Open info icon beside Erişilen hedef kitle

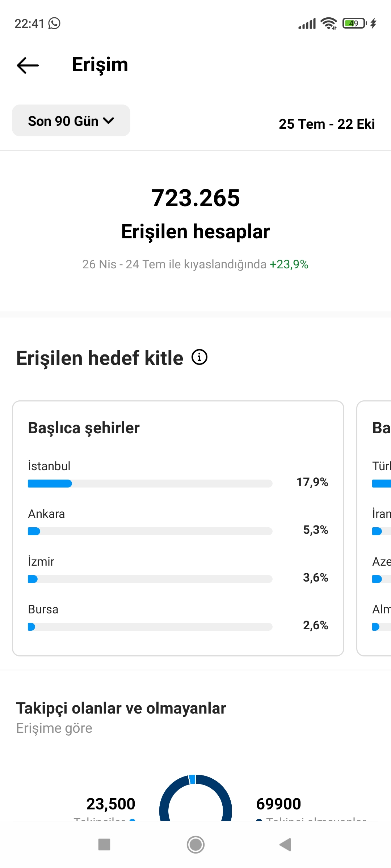click(x=199, y=357)
